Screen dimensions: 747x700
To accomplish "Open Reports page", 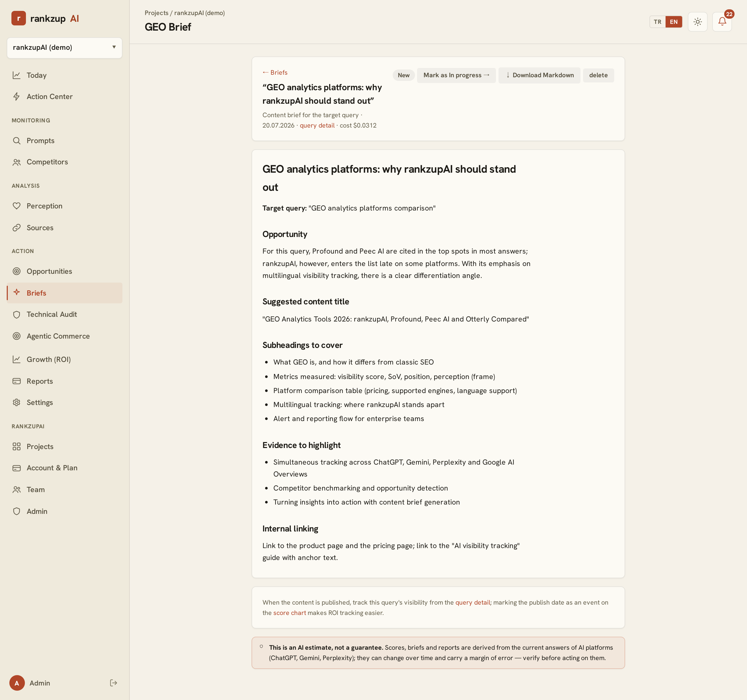I will 64,381.
